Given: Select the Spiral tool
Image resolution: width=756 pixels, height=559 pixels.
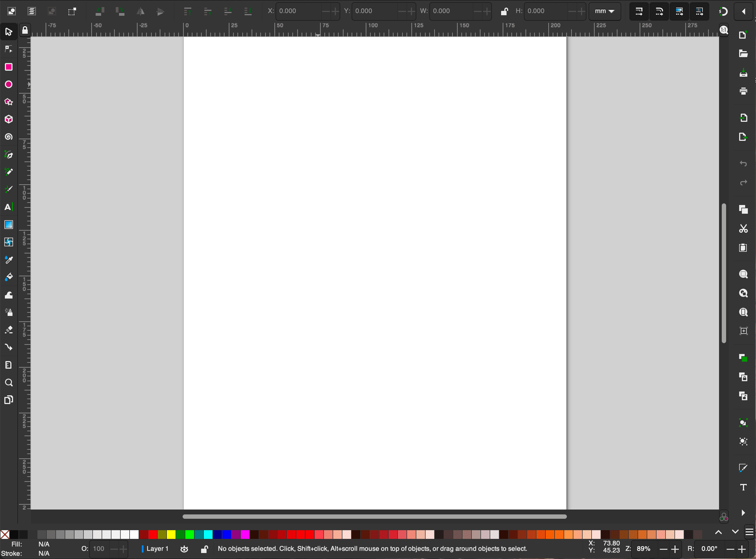Looking at the screenshot, I should point(9,137).
